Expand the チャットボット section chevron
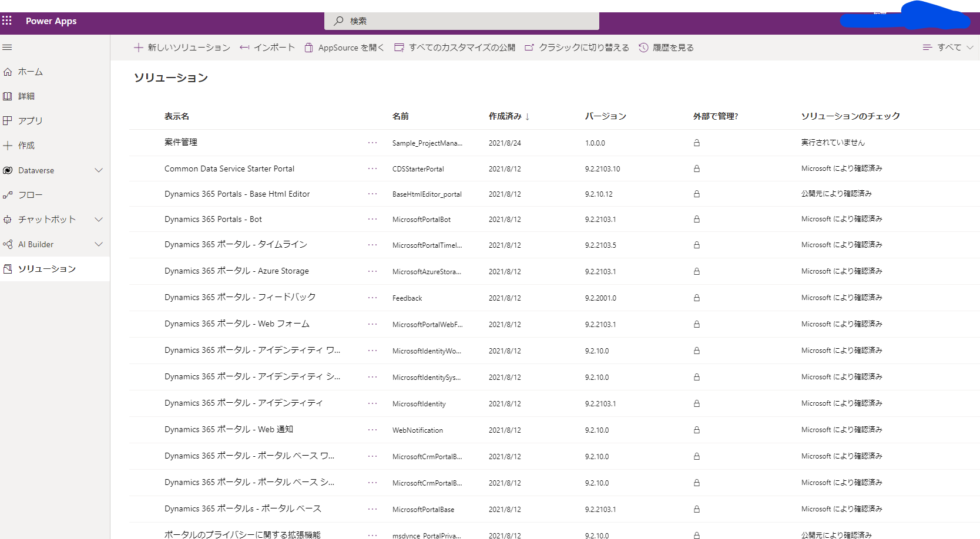The image size is (980, 539). pyautogui.click(x=99, y=220)
